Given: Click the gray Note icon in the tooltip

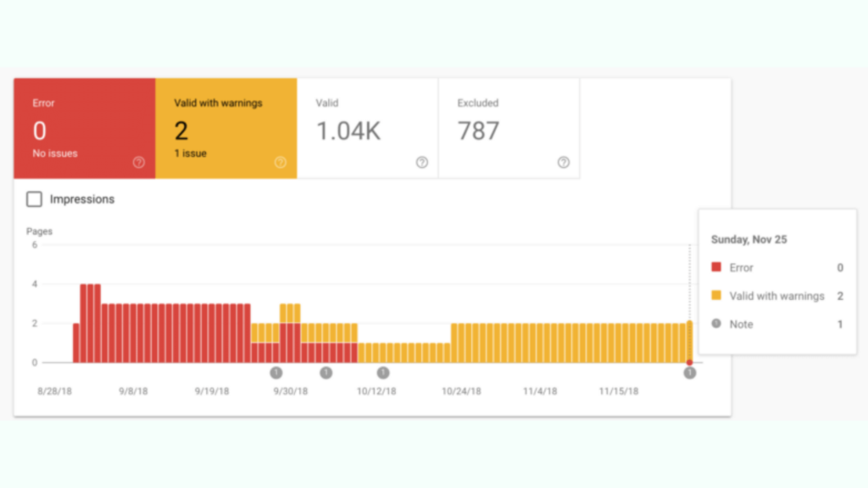Looking at the screenshot, I should click(x=716, y=324).
